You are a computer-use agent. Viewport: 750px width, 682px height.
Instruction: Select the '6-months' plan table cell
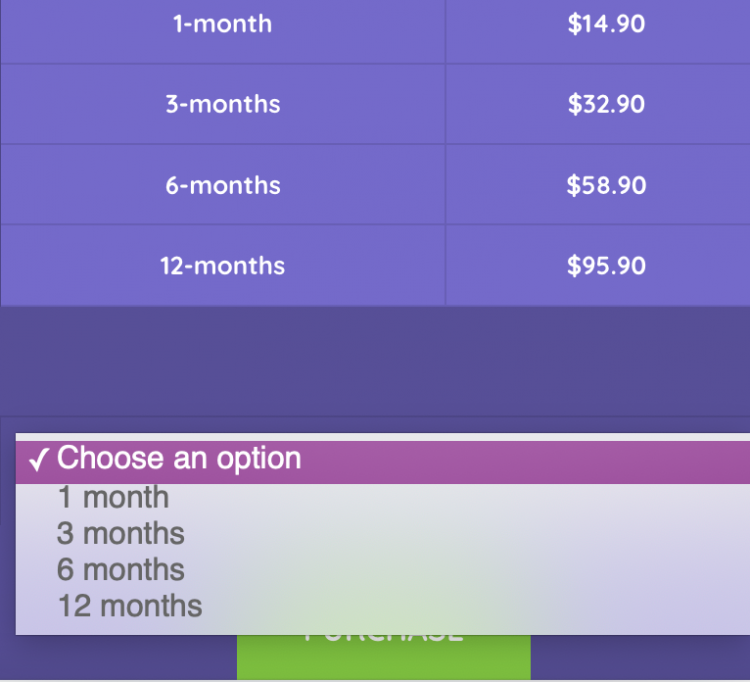(223, 185)
